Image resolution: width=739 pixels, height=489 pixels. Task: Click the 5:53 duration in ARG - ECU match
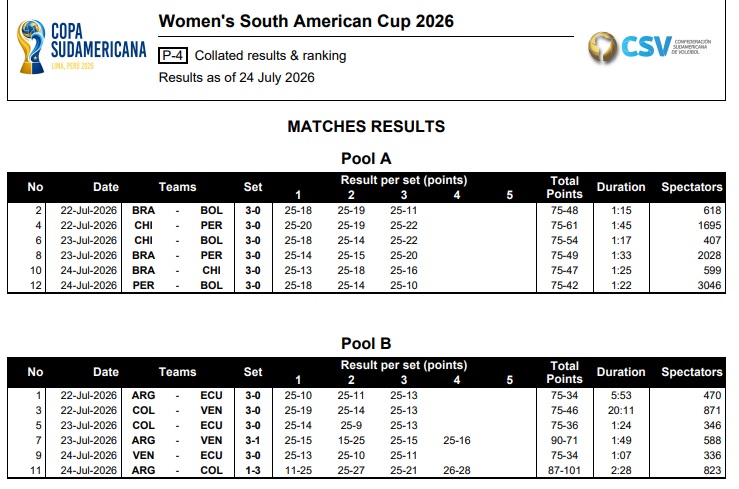[x=621, y=395]
